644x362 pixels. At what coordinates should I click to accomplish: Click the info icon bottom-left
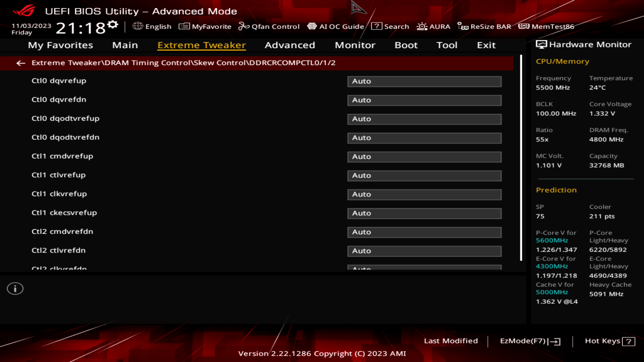pyautogui.click(x=15, y=288)
